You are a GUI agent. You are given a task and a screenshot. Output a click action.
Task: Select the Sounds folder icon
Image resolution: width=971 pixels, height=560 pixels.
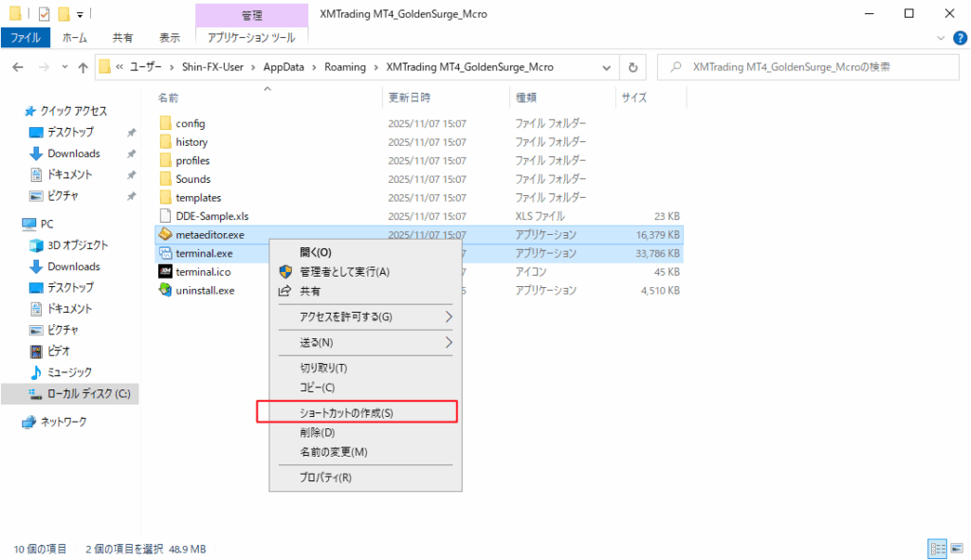[x=165, y=179]
